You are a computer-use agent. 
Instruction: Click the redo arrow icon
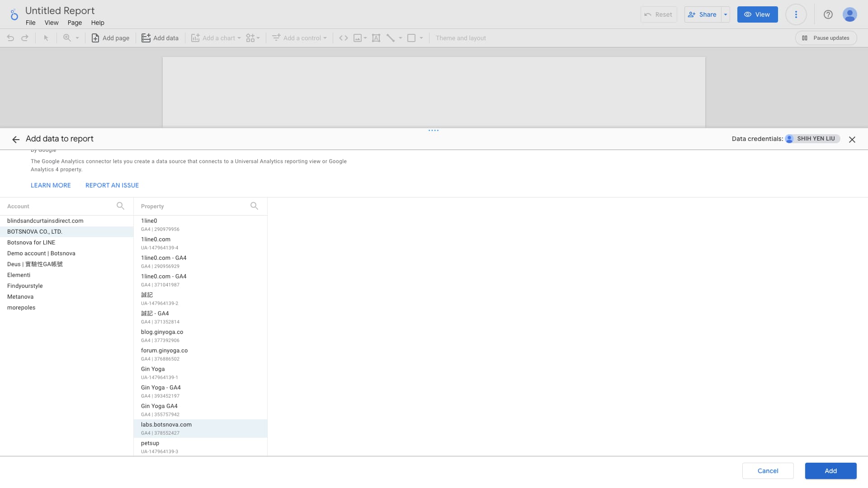(25, 38)
